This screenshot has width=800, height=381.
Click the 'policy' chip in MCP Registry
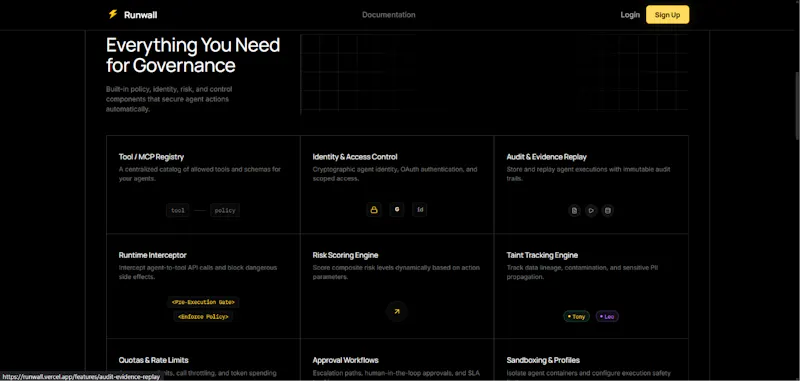click(225, 210)
